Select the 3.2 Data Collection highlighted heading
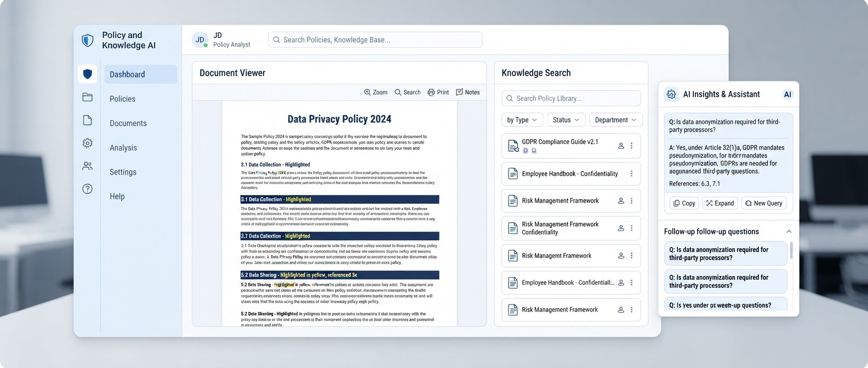This screenshot has height=368, width=868. pyautogui.click(x=340, y=236)
